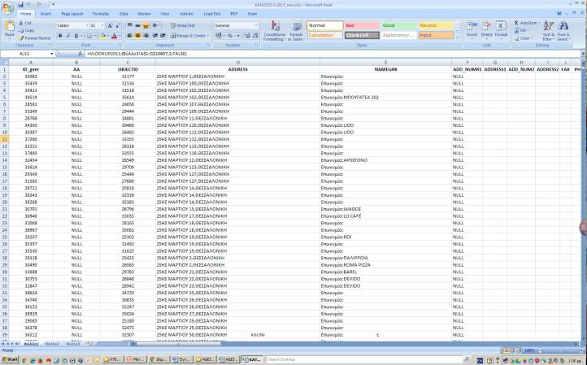
Task: Click the AutoSum sigma icon
Action: [x=517, y=23]
